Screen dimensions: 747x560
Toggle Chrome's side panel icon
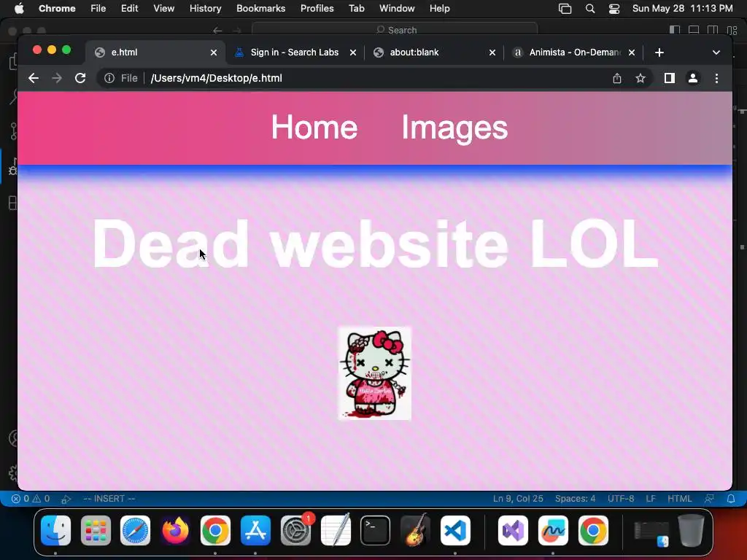click(670, 78)
